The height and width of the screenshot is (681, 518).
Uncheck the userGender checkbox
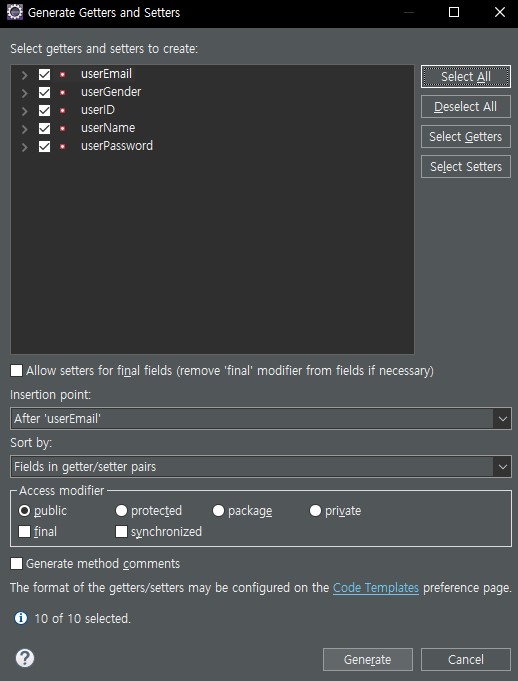point(44,93)
